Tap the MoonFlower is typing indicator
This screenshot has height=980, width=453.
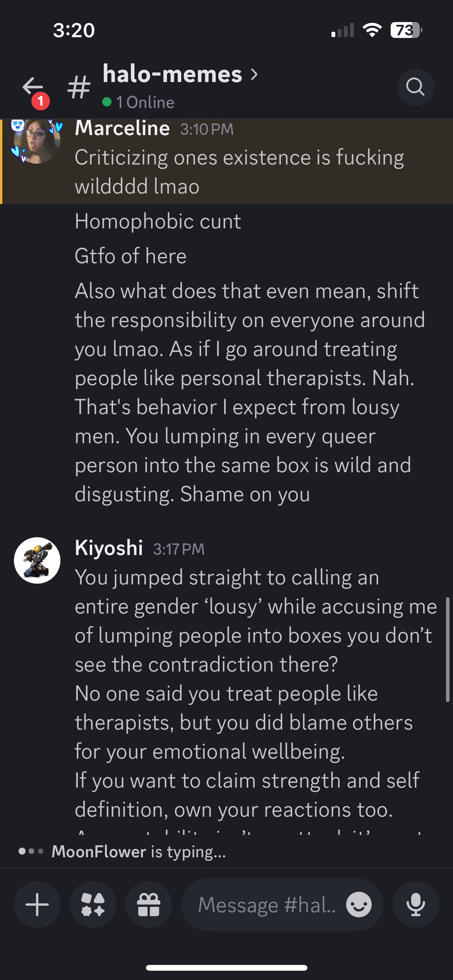138,852
